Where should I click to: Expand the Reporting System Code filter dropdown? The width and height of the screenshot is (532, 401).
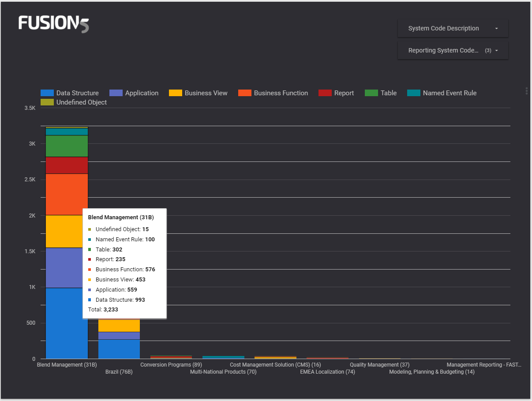click(453, 50)
